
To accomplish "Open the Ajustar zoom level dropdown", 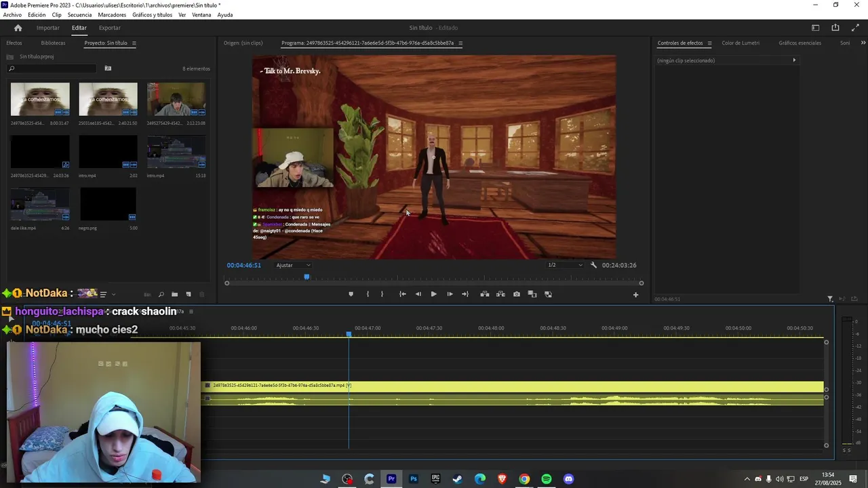I will click(293, 265).
